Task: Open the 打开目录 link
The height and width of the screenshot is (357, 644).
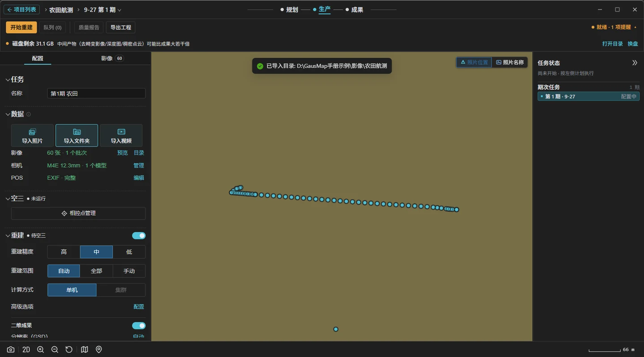Action: click(612, 44)
